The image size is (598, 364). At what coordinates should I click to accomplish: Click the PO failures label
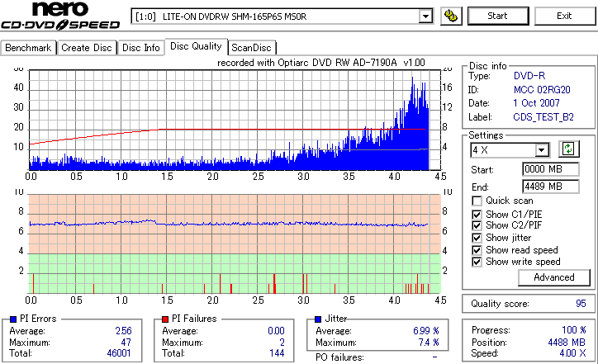pos(339,357)
